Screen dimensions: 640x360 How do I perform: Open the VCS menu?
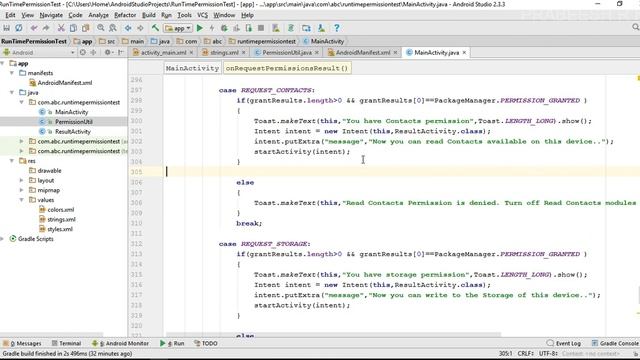202,15
